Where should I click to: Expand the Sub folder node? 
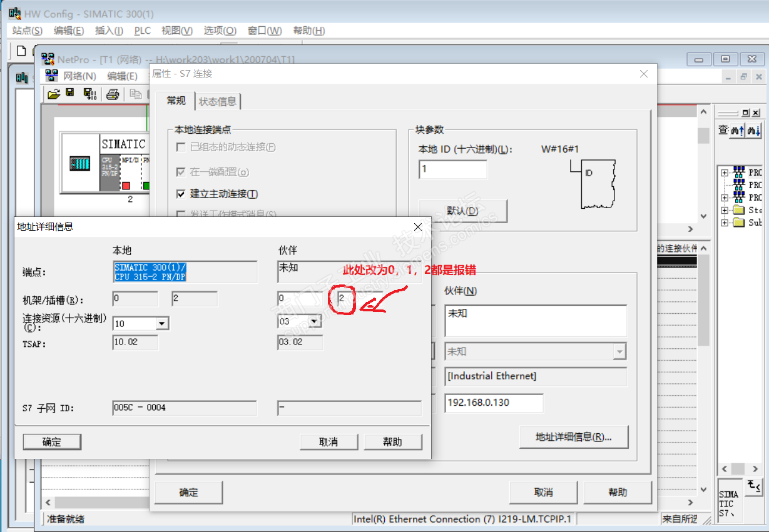[724, 223]
